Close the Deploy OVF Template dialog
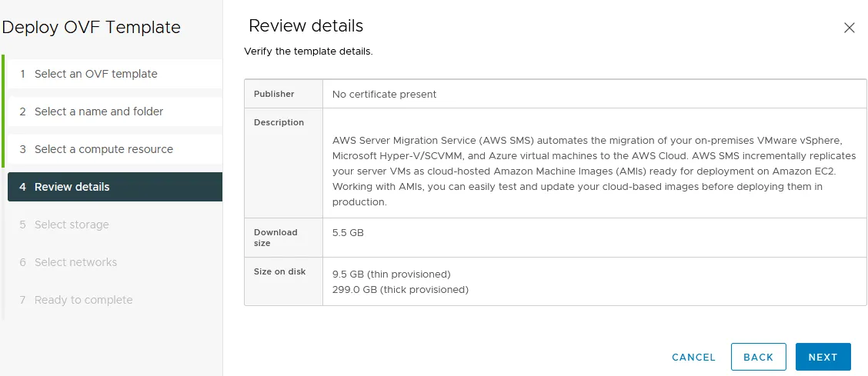This screenshot has width=868, height=376. (850, 28)
